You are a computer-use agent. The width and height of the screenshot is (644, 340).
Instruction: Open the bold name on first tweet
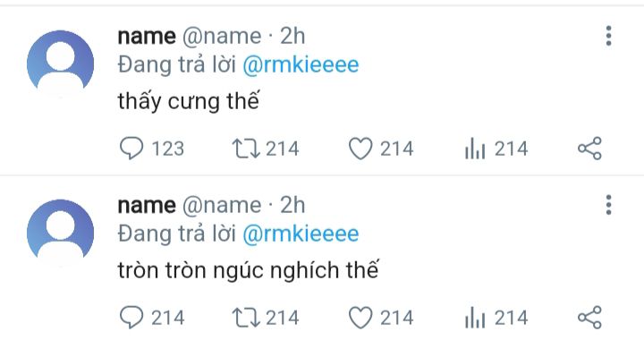coord(147,36)
